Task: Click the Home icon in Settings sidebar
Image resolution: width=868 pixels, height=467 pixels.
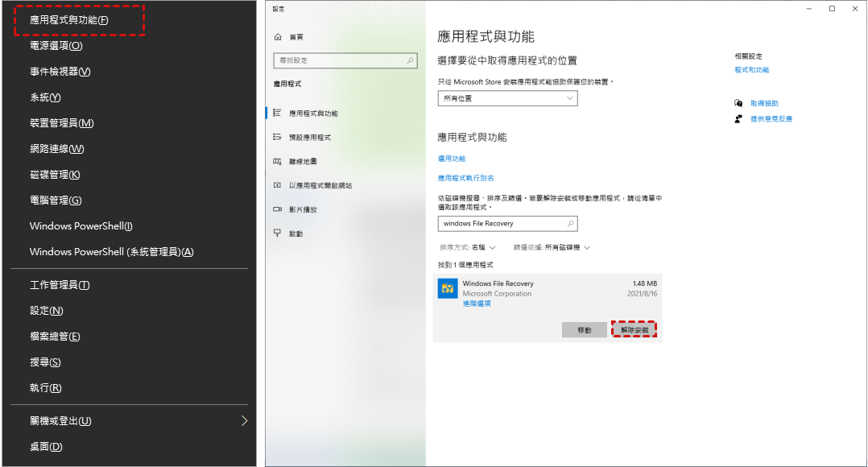Action: pos(278,37)
